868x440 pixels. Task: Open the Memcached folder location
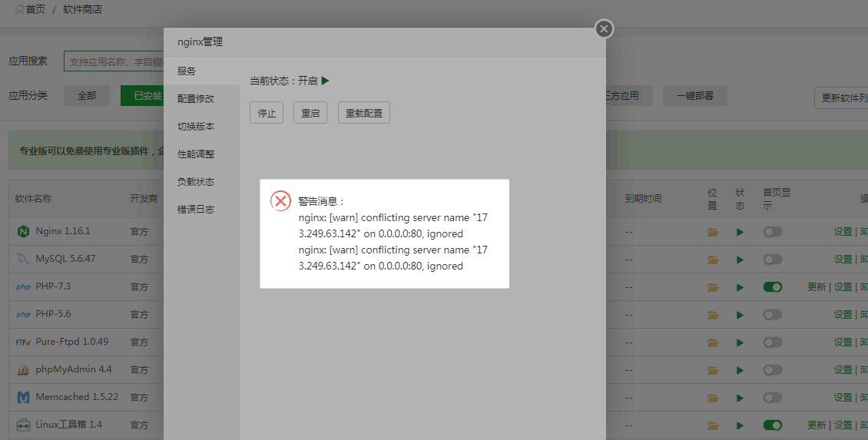click(x=713, y=399)
